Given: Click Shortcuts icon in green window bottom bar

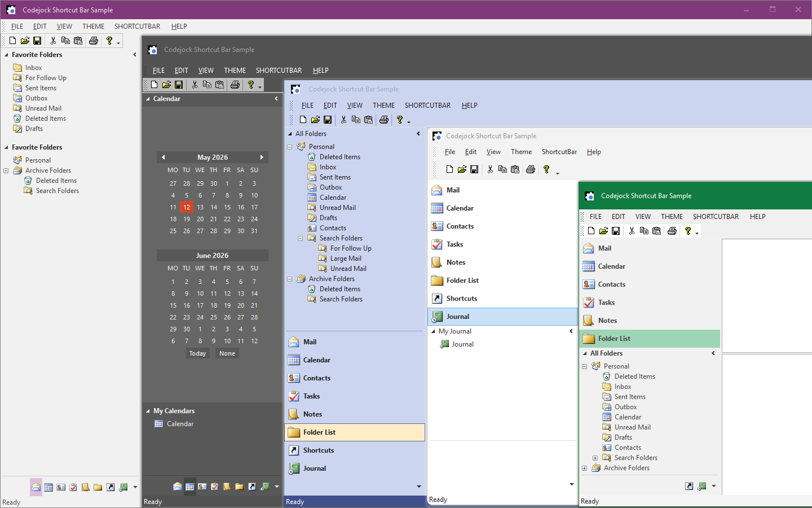Looking at the screenshot, I should point(689,486).
